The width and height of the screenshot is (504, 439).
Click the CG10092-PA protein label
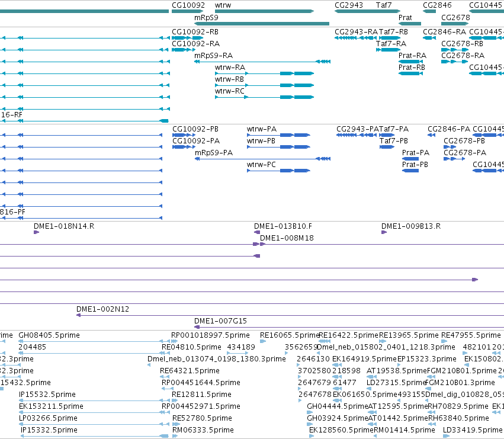[x=196, y=141]
